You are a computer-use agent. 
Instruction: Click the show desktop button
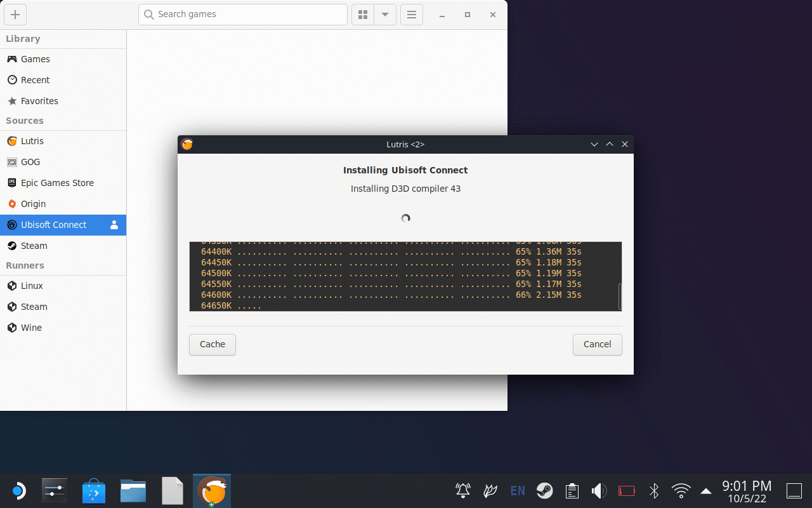(x=794, y=490)
